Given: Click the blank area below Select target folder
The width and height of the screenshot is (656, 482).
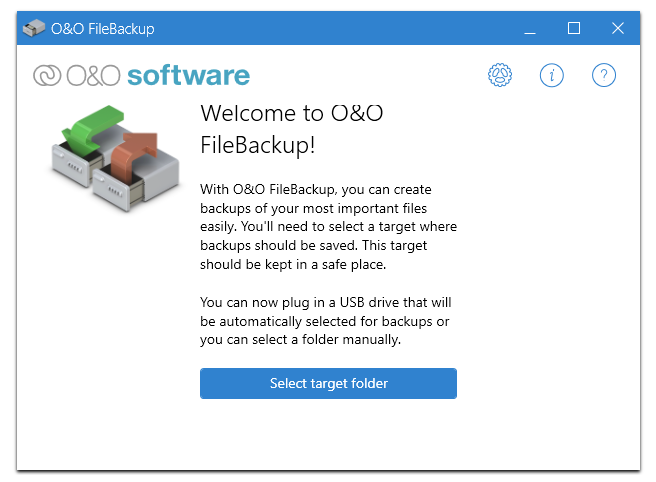Looking at the screenshot, I should [x=328, y=434].
